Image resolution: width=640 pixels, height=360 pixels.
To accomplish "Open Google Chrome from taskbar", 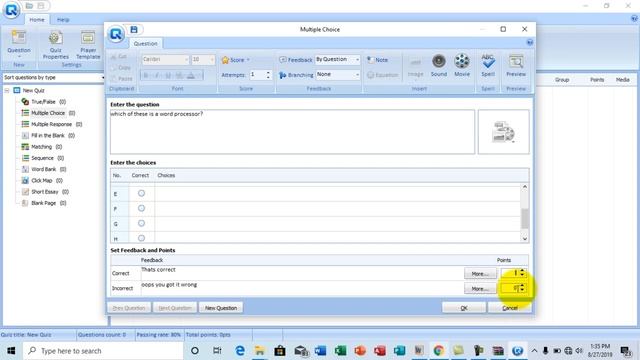I will tap(439, 350).
